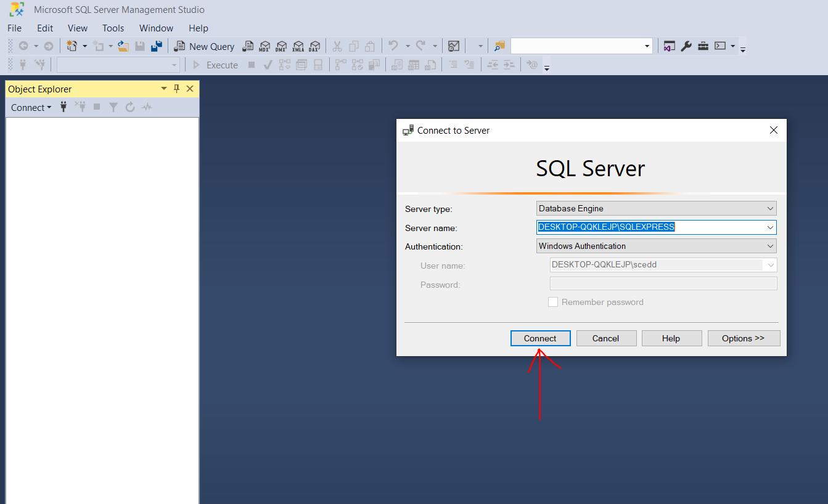Click the Toolbox briefcase icon
The height and width of the screenshot is (504, 828).
tap(703, 46)
